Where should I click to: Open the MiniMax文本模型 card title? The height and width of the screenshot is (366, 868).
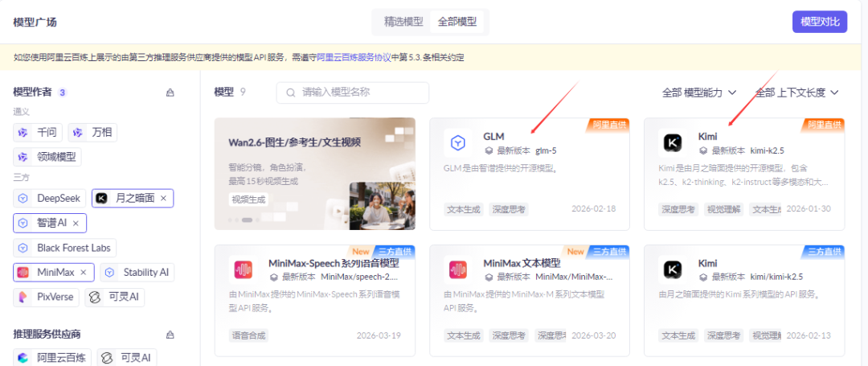(522, 263)
